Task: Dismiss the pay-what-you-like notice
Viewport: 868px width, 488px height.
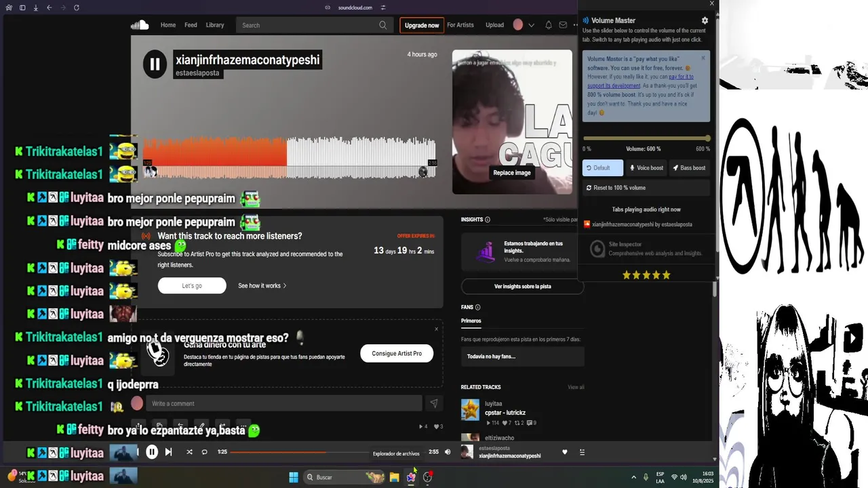Action: tap(703, 58)
